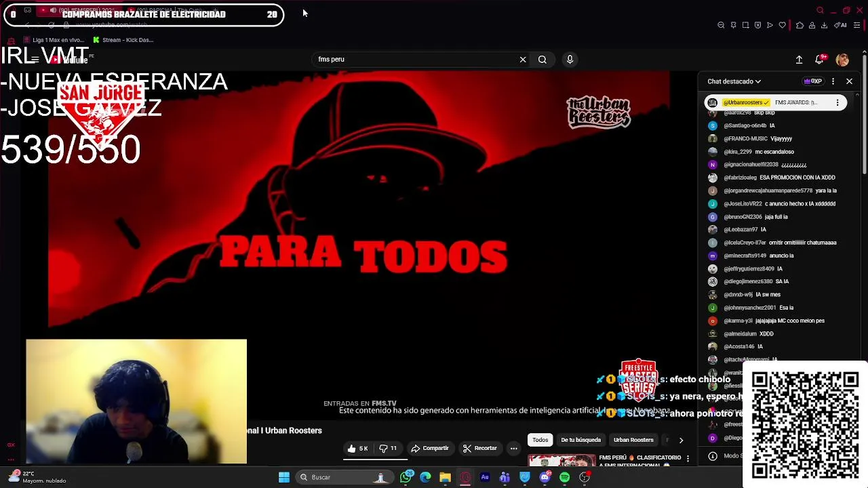The height and width of the screenshot is (488, 868).
Task: Click the Compartir share button
Action: pyautogui.click(x=430, y=448)
